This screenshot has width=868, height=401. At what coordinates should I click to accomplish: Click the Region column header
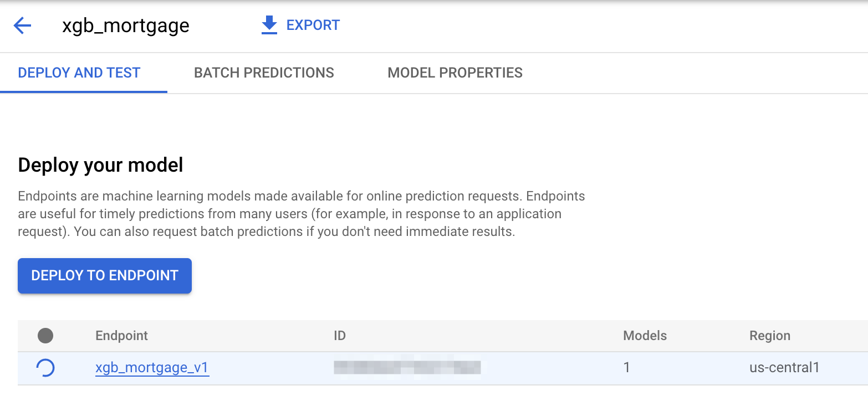click(x=769, y=336)
